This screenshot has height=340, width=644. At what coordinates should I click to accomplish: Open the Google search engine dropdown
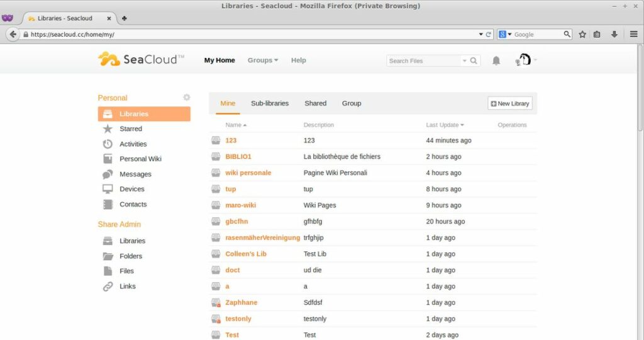tap(505, 35)
